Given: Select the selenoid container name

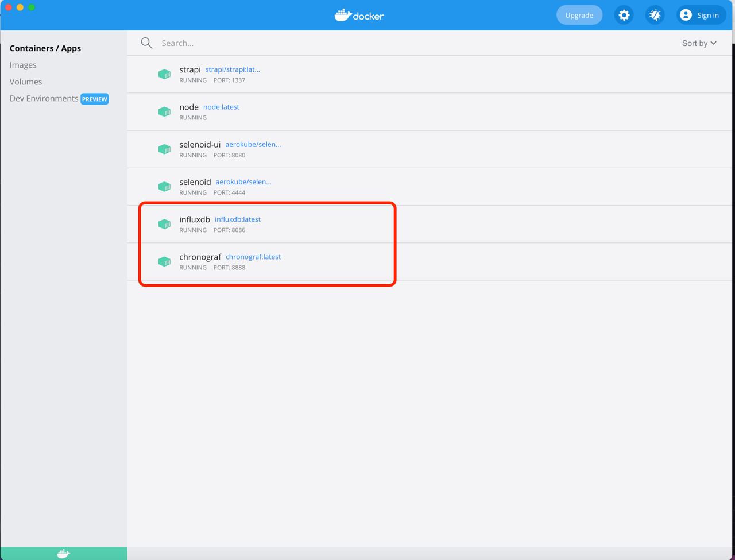Looking at the screenshot, I should [195, 181].
